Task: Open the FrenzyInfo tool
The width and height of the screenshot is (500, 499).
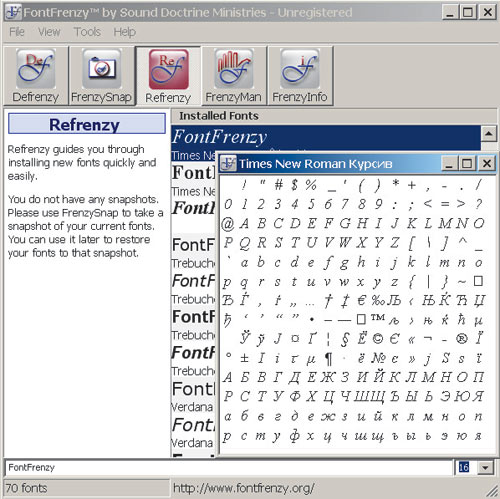Action: [x=300, y=76]
